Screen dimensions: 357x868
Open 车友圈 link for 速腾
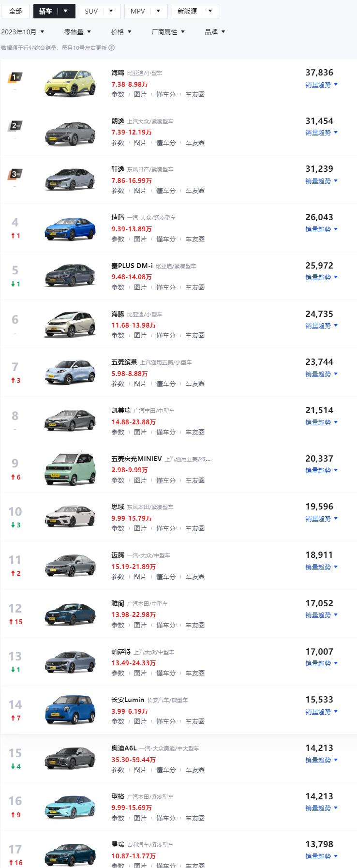click(x=195, y=239)
